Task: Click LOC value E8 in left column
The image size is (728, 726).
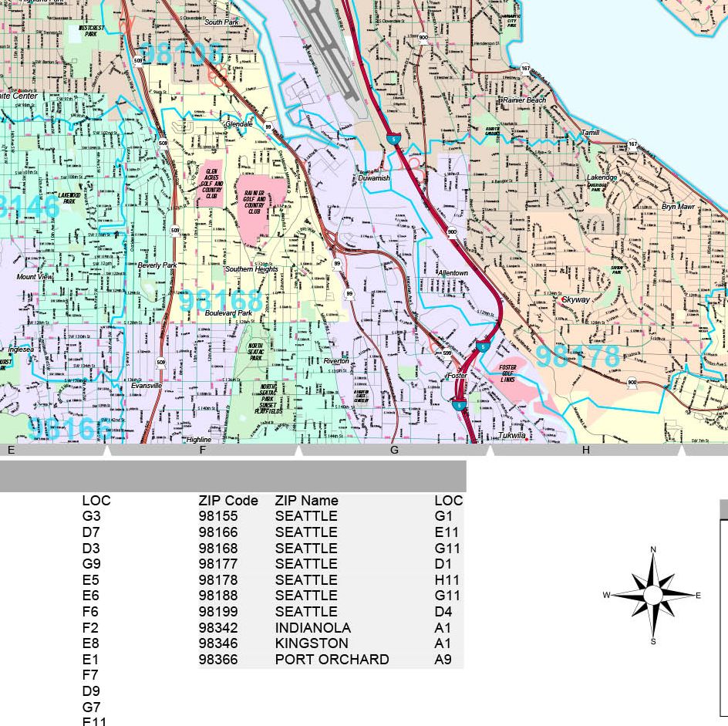Action: coord(90,643)
